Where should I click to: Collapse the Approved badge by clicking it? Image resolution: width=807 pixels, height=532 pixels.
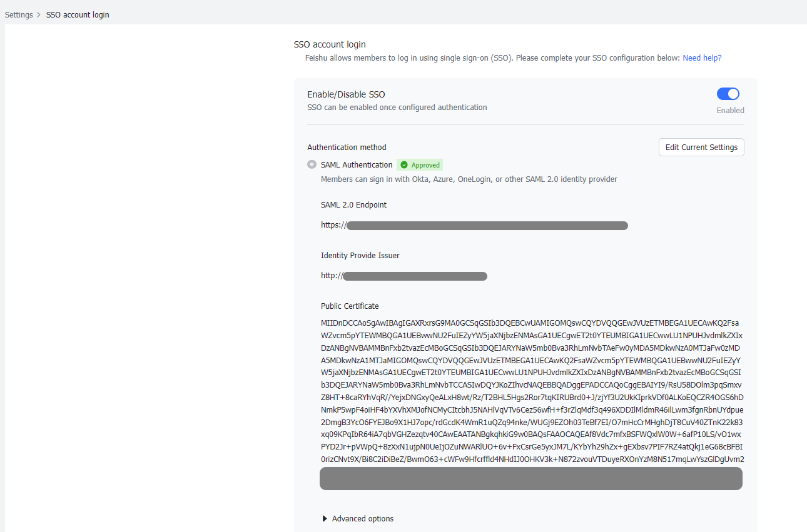419,164
